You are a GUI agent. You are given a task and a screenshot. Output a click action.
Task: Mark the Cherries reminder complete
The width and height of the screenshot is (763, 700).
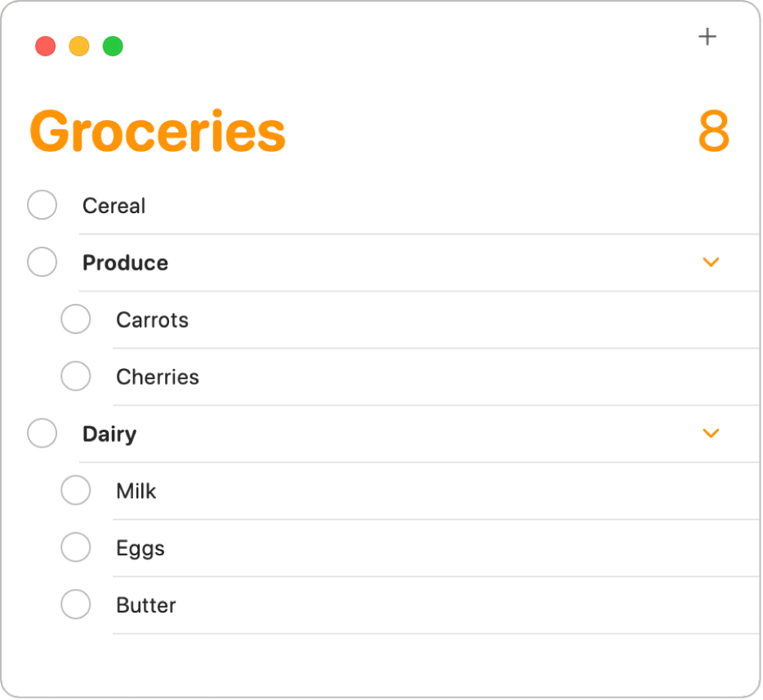[76, 377]
